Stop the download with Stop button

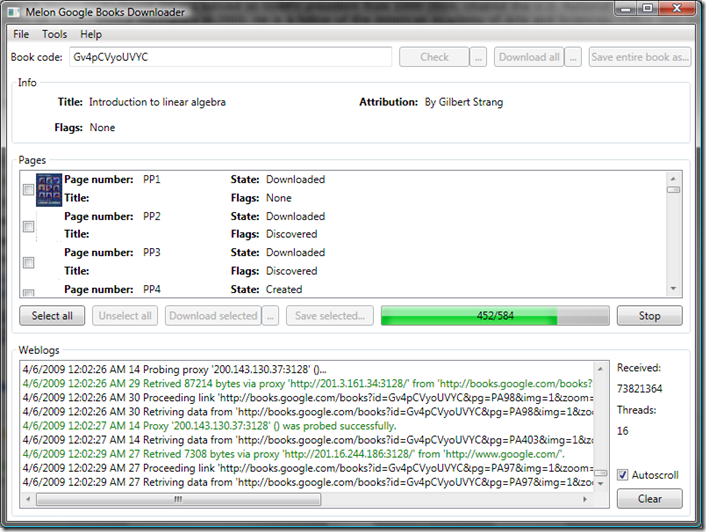tap(649, 316)
